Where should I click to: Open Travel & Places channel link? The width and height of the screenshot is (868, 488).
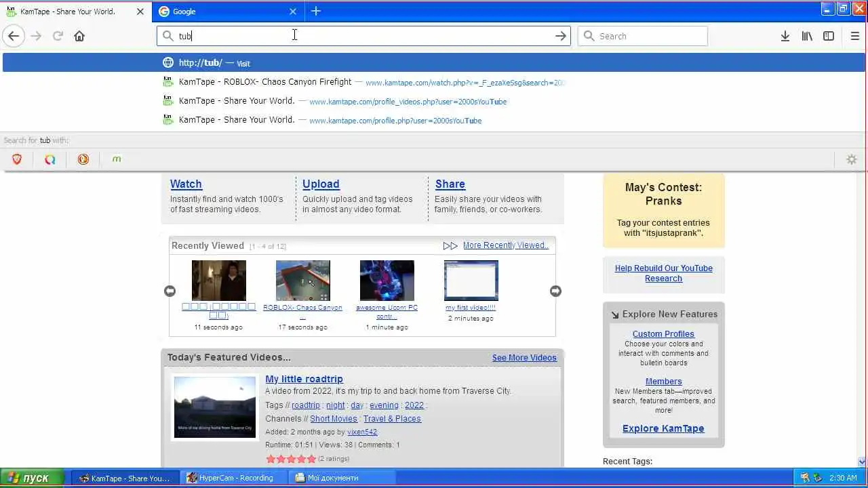click(x=392, y=419)
